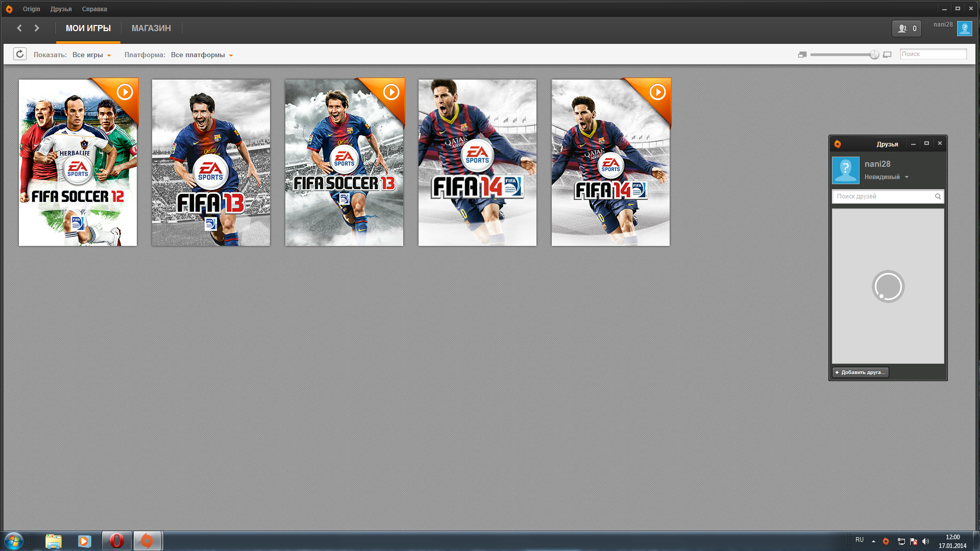Click the RU language indicator
Screen dimensions: 980x551
860,540
